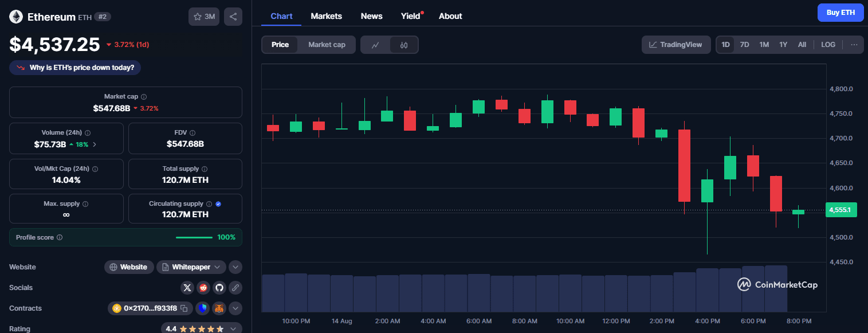Open the About tab
Image resolution: width=868 pixels, height=333 pixels.
(x=450, y=16)
